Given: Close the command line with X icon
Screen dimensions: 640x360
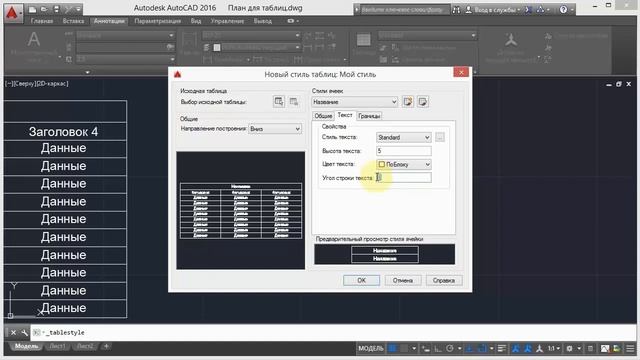Looking at the screenshot, I should tap(13, 333).
